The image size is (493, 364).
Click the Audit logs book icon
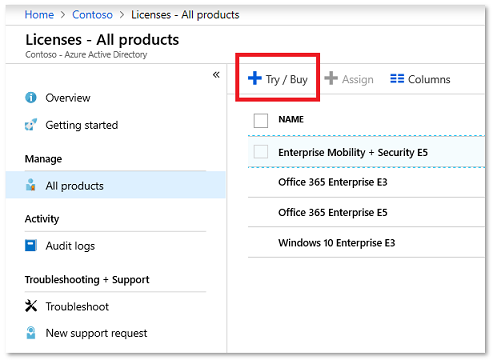31,245
